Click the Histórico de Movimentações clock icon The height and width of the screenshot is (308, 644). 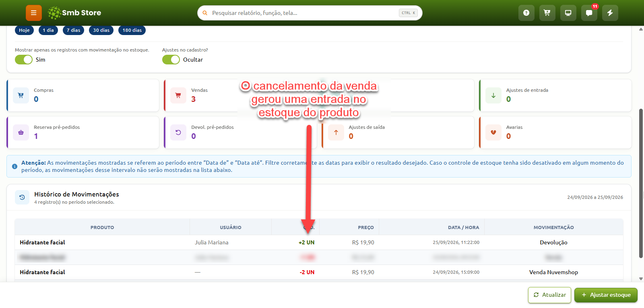tap(22, 197)
